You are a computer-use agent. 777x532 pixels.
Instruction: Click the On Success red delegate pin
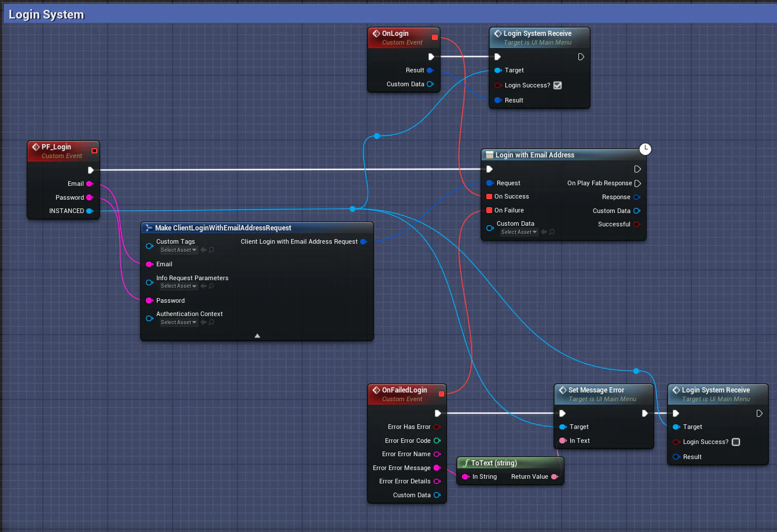tap(489, 197)
